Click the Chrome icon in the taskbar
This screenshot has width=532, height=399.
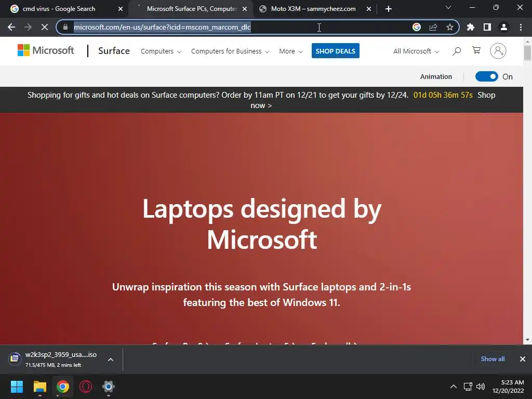pos(63,387)
